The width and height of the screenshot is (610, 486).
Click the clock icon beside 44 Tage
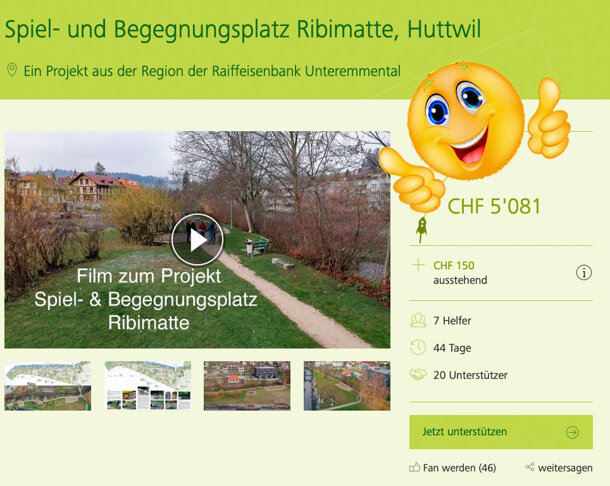coord(418,347)
